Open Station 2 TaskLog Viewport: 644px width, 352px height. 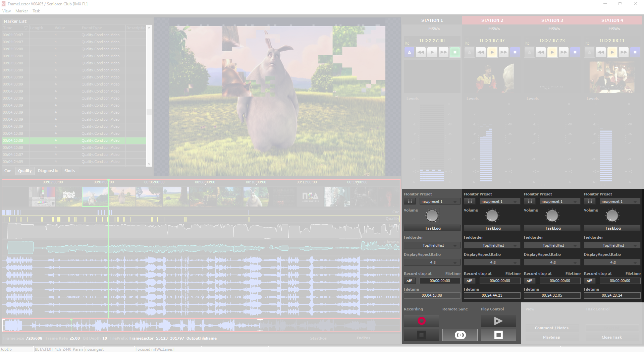(x=492, y=228)
